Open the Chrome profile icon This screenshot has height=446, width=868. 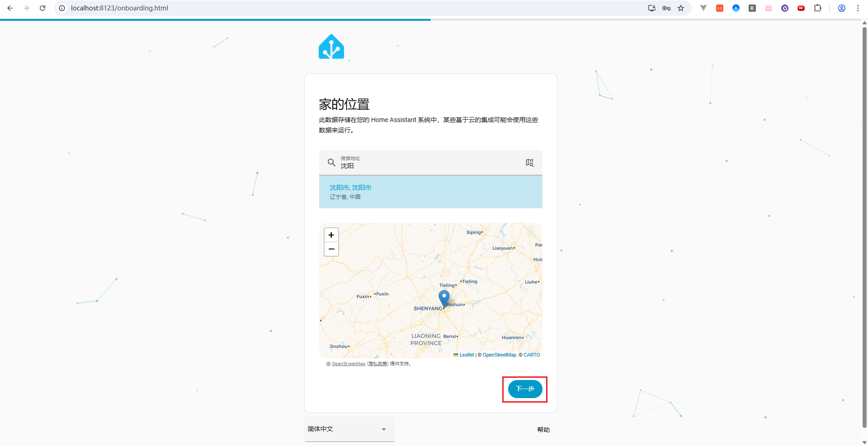pos(842,8)
